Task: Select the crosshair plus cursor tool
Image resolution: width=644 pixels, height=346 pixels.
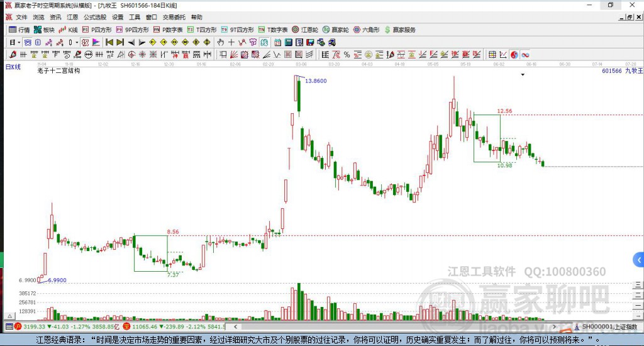Action: click(x=231, y=42)
